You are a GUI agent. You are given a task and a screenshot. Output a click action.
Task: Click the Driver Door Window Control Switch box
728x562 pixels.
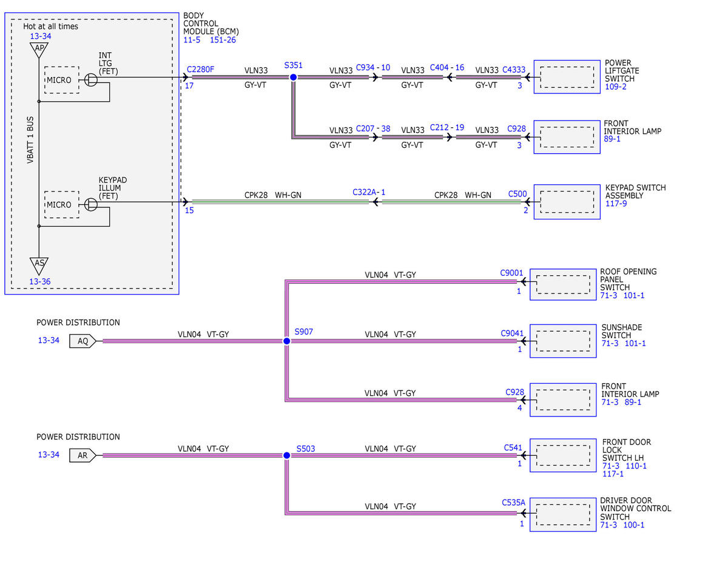563,515
